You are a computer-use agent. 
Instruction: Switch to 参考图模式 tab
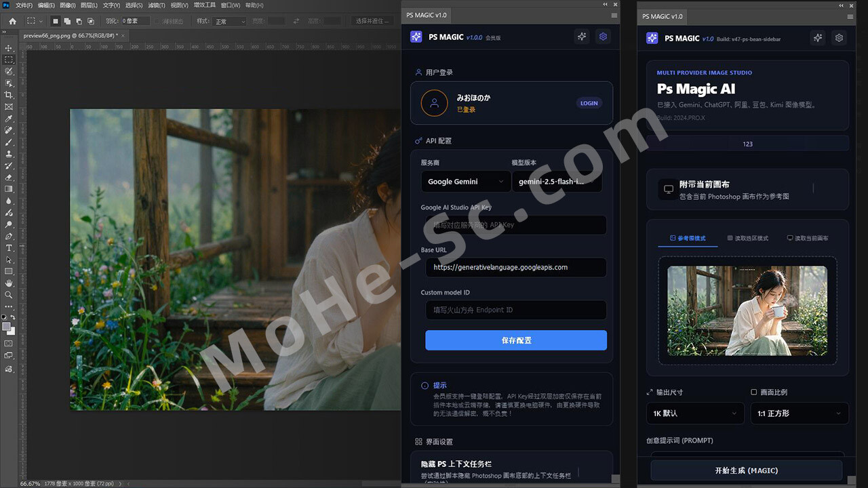click(x=688, y=239)
